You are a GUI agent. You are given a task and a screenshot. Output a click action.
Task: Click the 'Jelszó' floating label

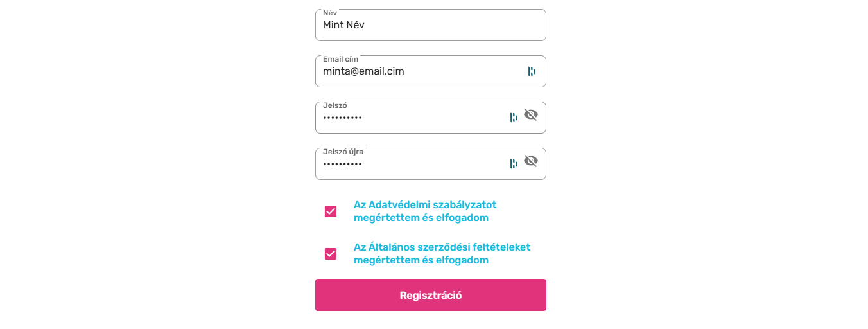coord(335,105)
